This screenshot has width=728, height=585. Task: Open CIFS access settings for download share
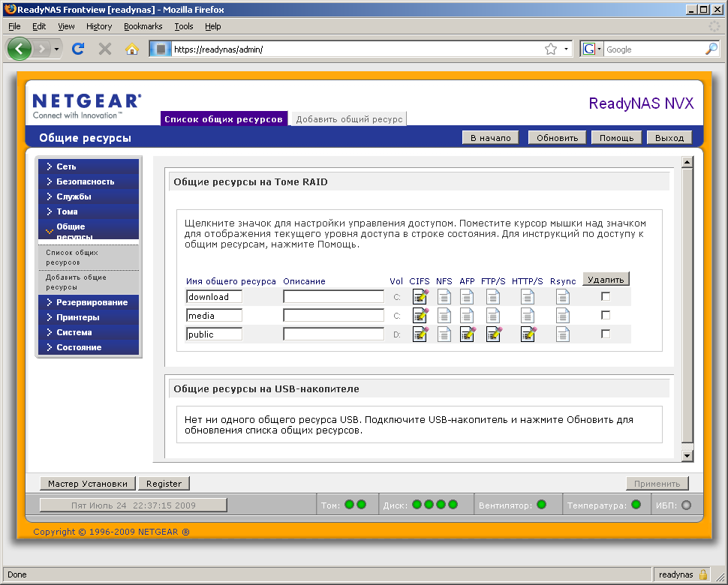coord(420,296)
